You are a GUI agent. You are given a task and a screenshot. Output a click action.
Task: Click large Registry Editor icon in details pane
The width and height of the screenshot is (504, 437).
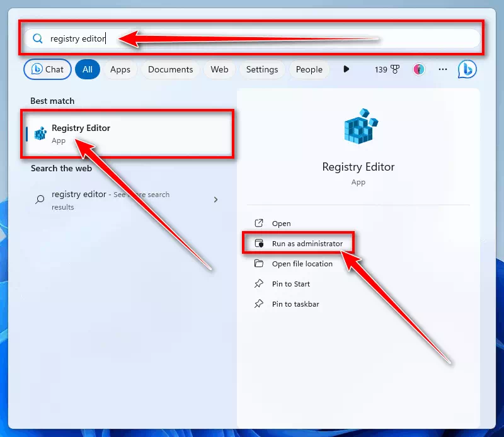(x=360, y=127)
